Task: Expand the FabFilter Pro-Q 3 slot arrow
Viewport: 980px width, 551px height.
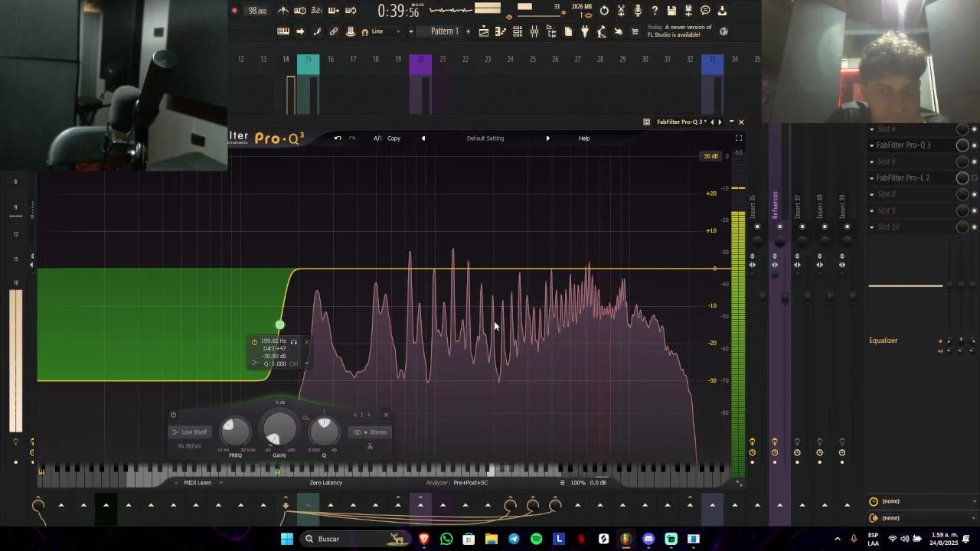Action: 871,145
